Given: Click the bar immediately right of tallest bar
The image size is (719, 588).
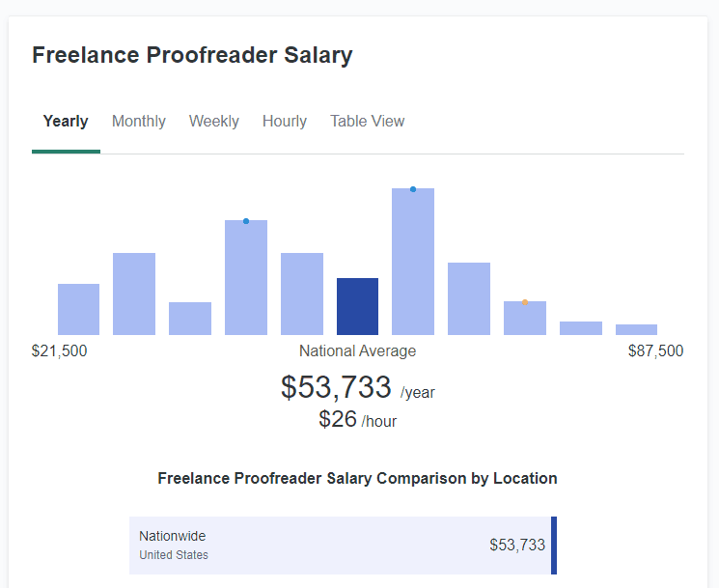Looking at the screenshot, I should pos(469,299).
